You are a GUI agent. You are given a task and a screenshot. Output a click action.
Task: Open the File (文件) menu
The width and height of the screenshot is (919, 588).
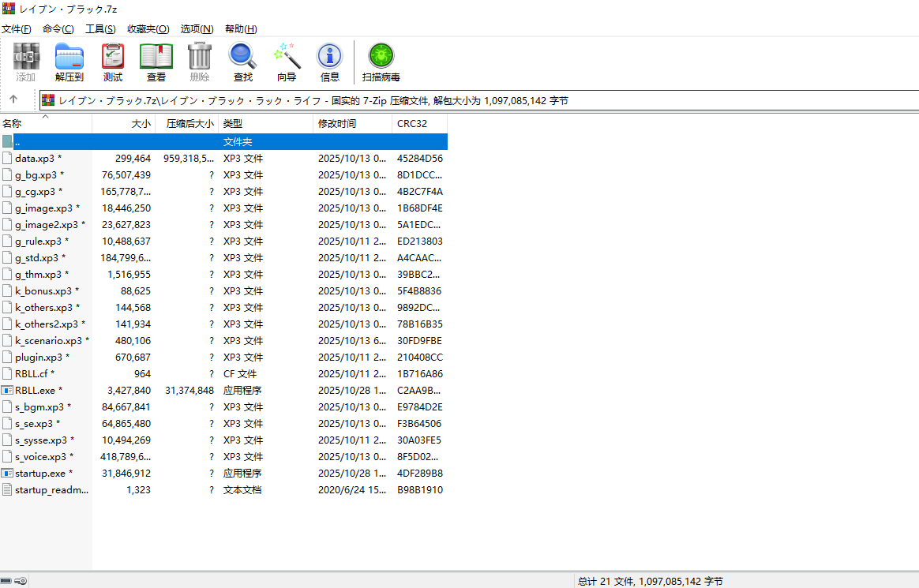(16, 29)
